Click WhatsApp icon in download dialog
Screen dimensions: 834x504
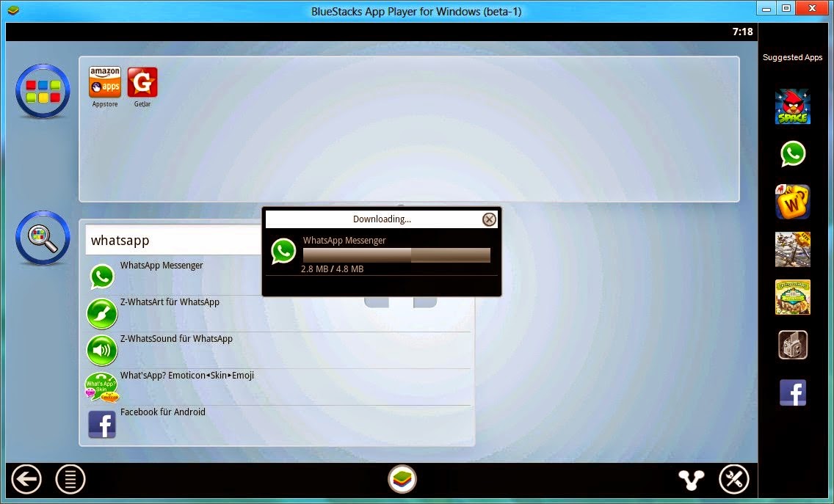tap(283, 252)
